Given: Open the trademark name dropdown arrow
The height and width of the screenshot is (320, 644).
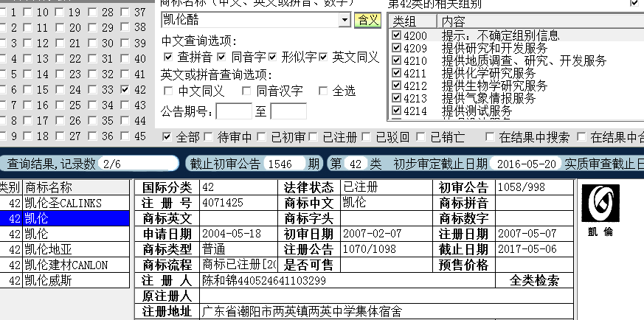Looking at the screenshot, I should [344, 20].
